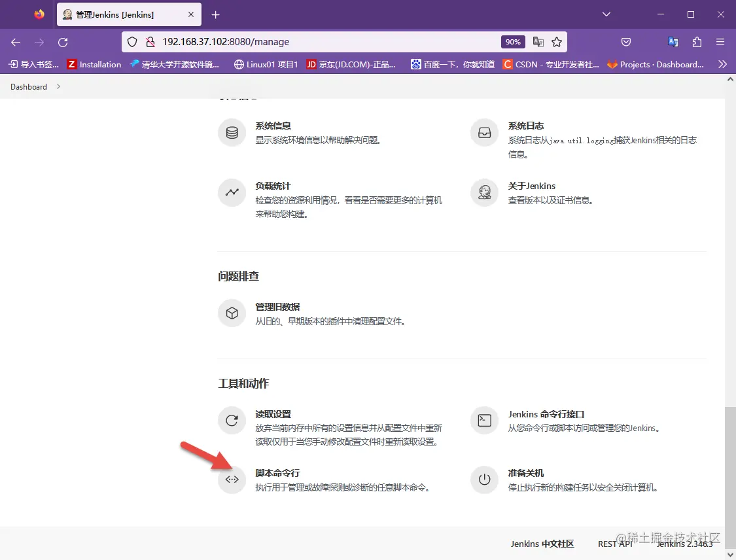Click the 读取设置 reload icon
The width and height of the screenshot is (736, 560).
(x=232, y=421)
